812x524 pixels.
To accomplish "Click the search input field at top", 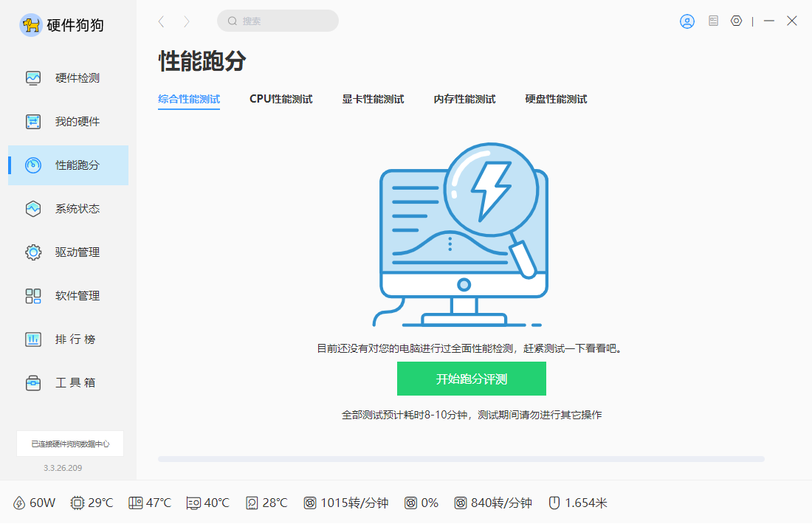I will tap(278, 21).
